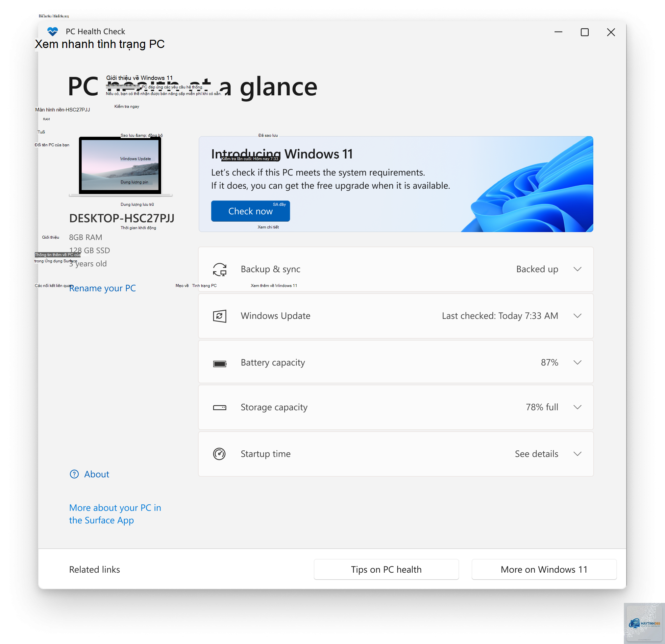Click the Startup time gauge icon
The image size is (665, 644).
tap(219, 454)
